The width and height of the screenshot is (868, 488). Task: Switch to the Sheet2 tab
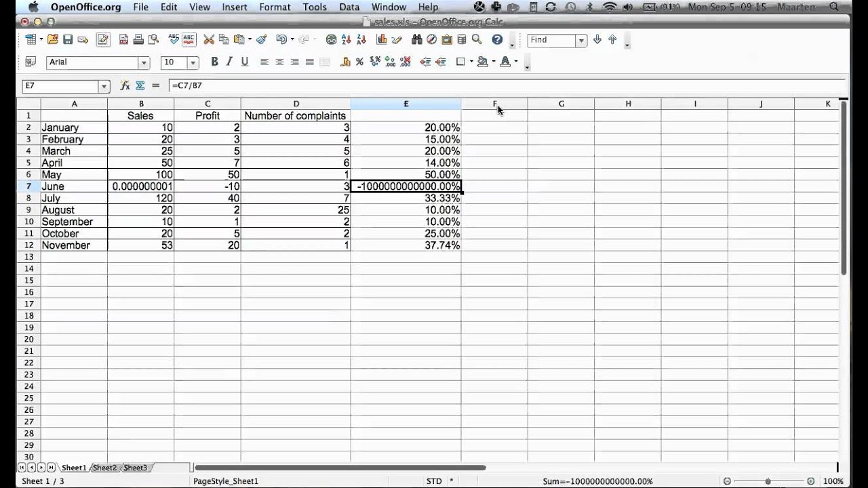pos(104,468)
